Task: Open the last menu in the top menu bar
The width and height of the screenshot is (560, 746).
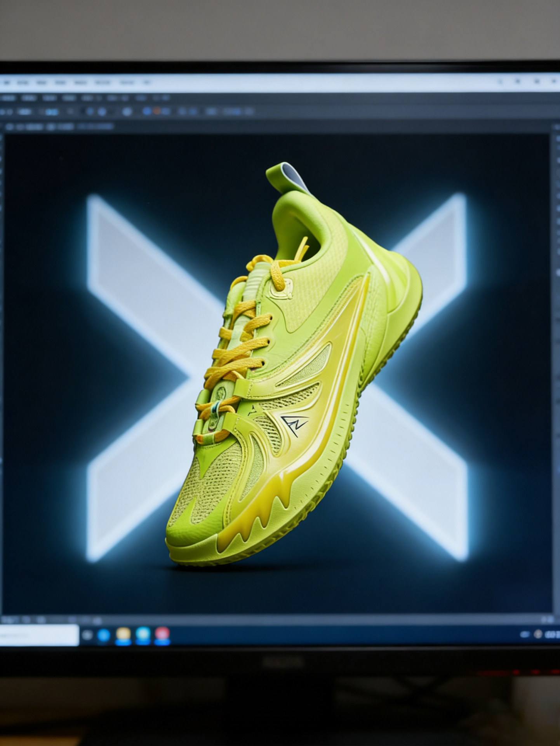Action: tap(147, 82)
